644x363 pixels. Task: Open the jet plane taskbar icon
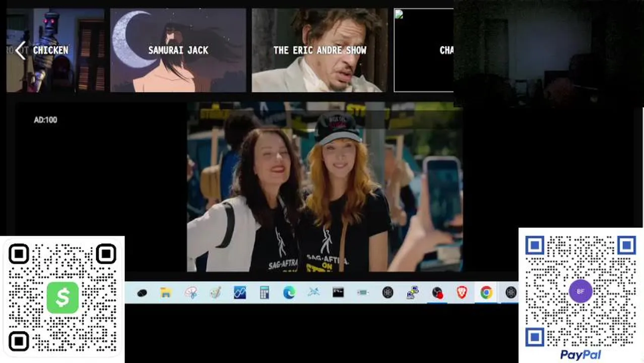click(x=313, y=292)
